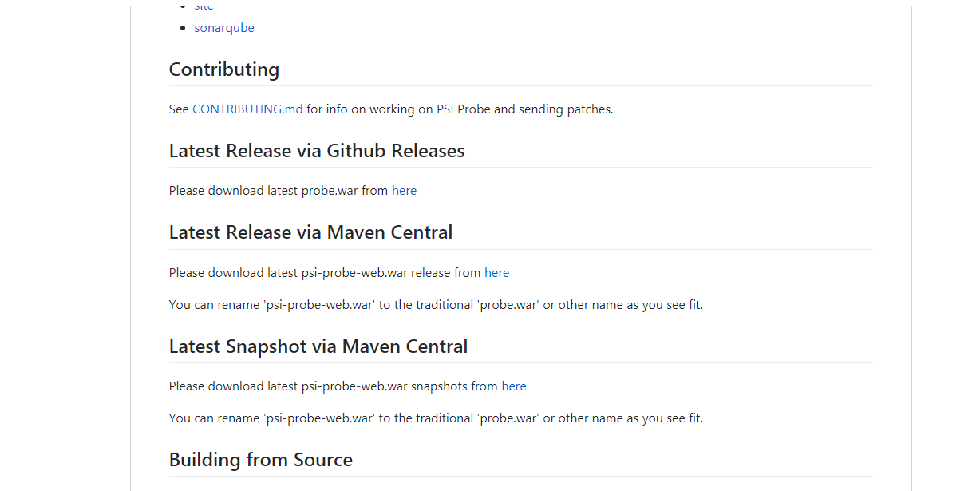This screenshot has width=980, height=491.
Task: Click 'here' link for Github Releases probe.war
Action: click(404, 191)
